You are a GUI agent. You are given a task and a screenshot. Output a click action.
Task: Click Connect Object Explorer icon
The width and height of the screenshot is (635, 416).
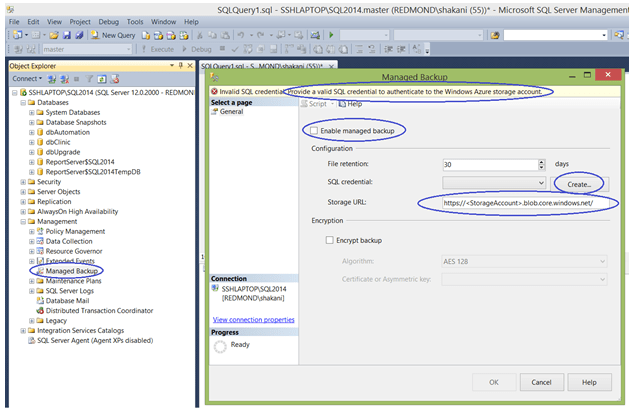click(52, 79)
